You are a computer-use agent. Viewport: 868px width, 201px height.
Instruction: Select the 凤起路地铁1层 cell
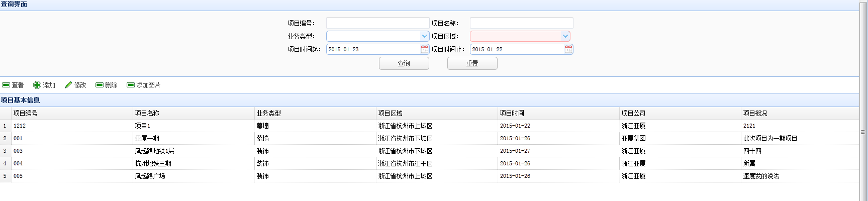(x=194, y=151)
